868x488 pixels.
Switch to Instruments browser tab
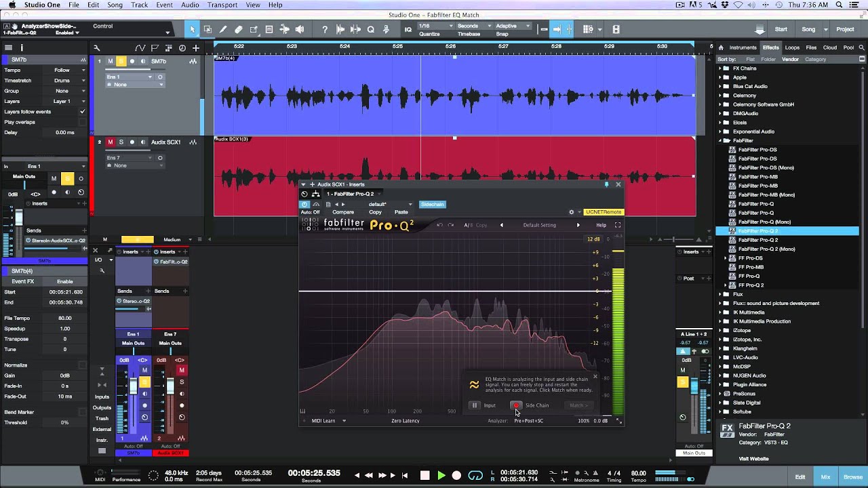coord(743,47)
